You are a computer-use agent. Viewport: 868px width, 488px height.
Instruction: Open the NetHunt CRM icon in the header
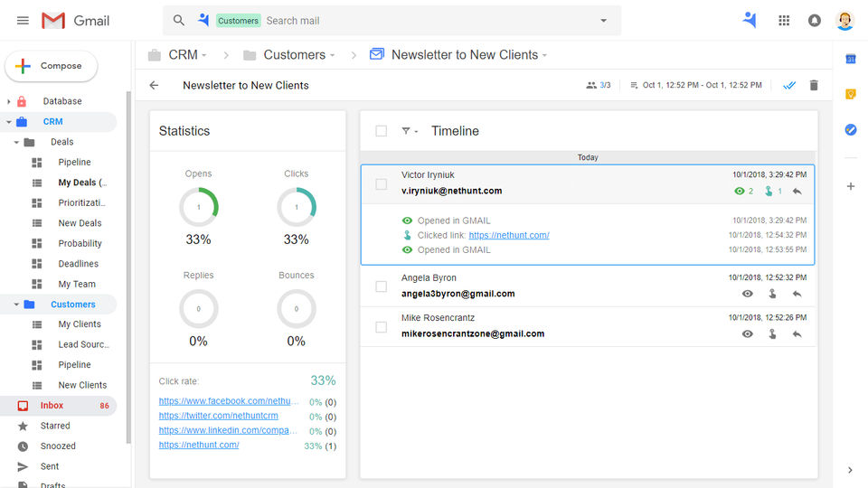[750, 20]
